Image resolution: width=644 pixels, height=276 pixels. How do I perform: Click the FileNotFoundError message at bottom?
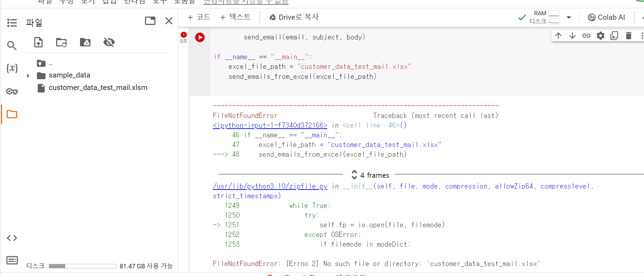(x=376, y=264)
